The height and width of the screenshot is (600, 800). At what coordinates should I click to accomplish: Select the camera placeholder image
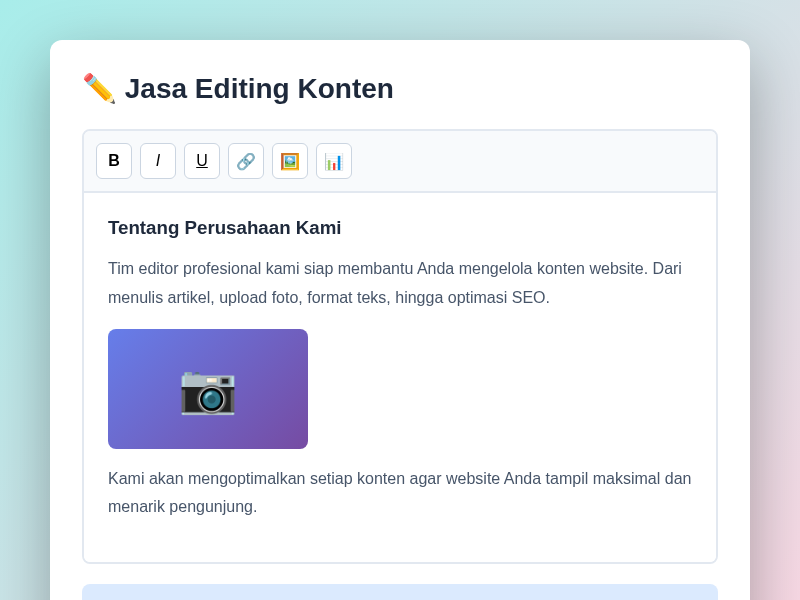208,389
